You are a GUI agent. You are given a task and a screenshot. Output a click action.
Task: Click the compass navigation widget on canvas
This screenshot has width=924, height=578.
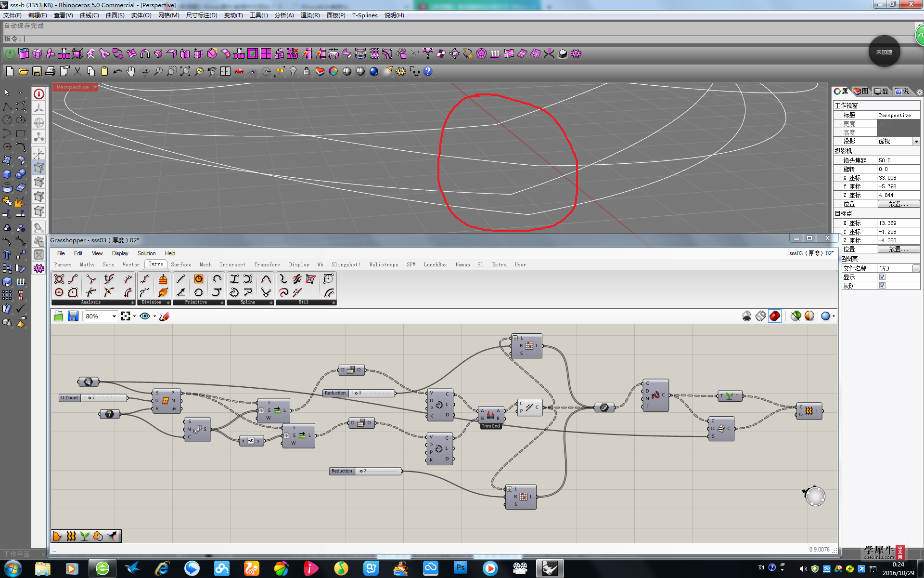[815, 496]
